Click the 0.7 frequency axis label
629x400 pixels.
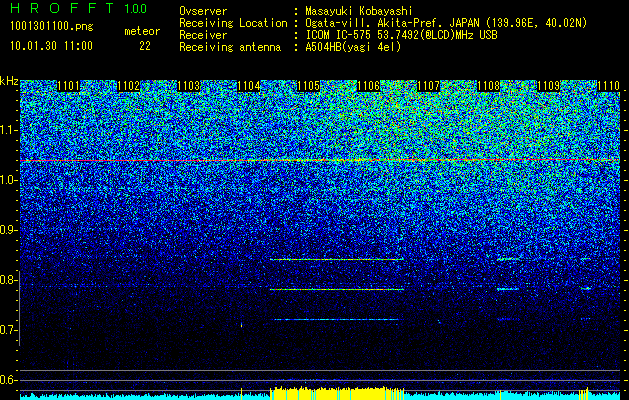pyautogui.click(x=9, y=330)
